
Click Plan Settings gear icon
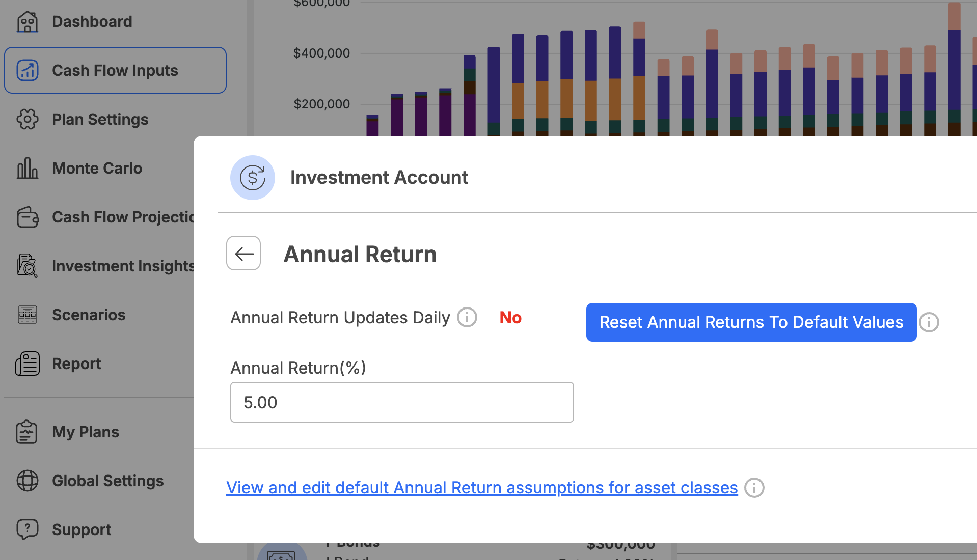(28, 119)
